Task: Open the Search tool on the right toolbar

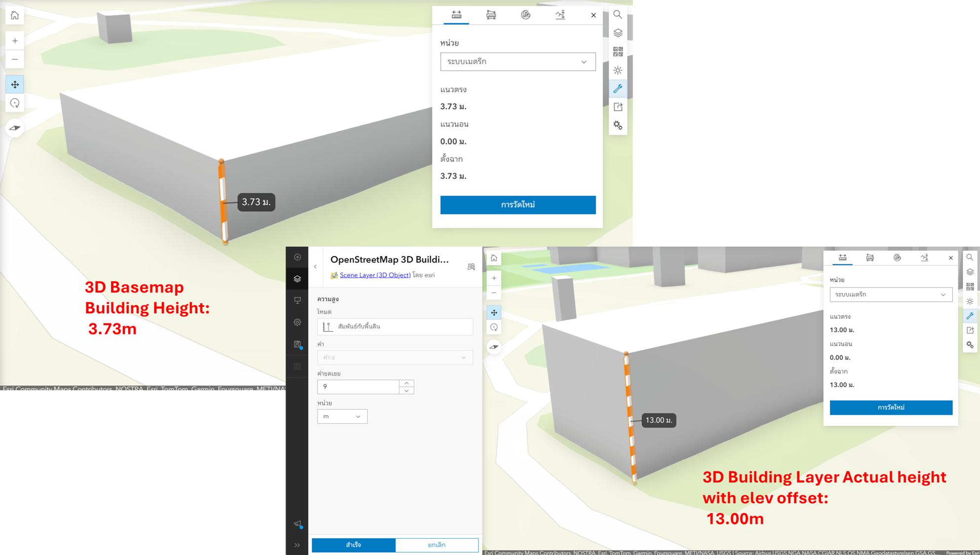Action: coord(618,15)
